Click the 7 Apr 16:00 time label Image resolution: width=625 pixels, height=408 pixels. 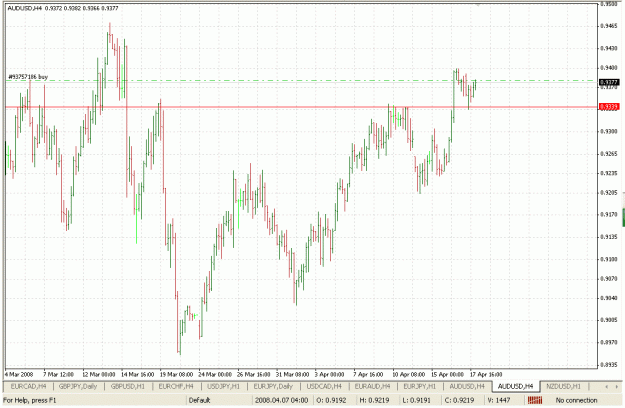click(368, 375)
